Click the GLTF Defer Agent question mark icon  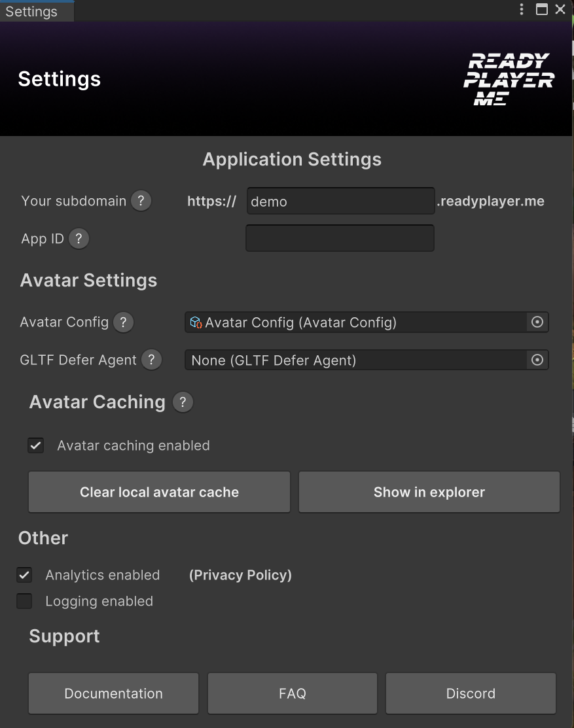click(151, 360)
